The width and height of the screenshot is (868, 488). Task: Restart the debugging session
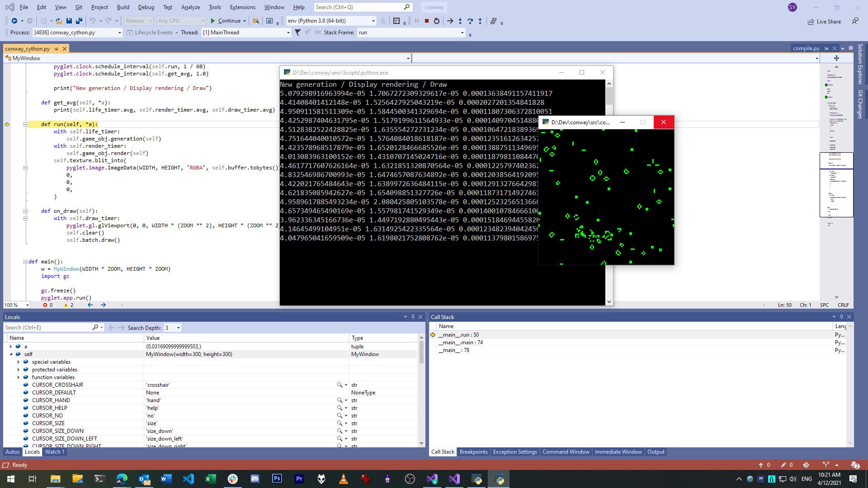point(436,21)
